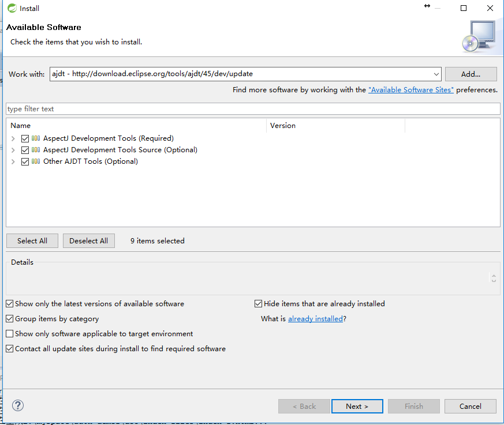504x425 pixels.
Task: Click the double-arrow icon in title bar
Action: click(427, 6)
